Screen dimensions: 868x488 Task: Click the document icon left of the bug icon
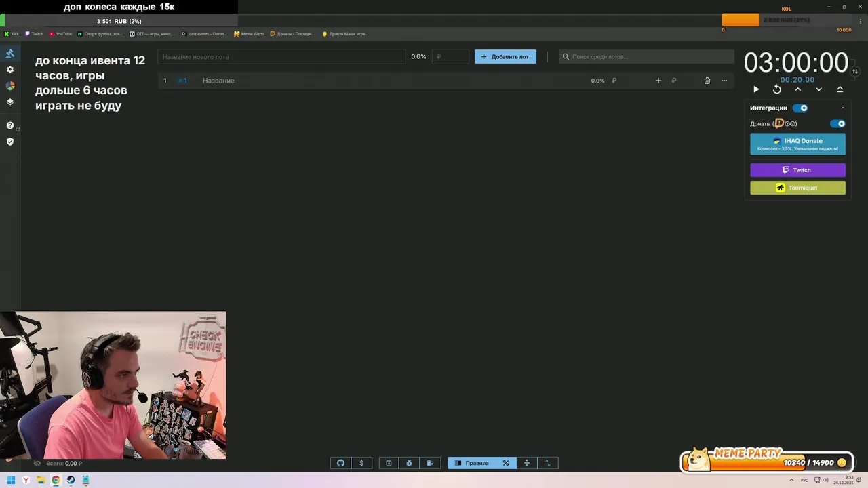(389, 463)
